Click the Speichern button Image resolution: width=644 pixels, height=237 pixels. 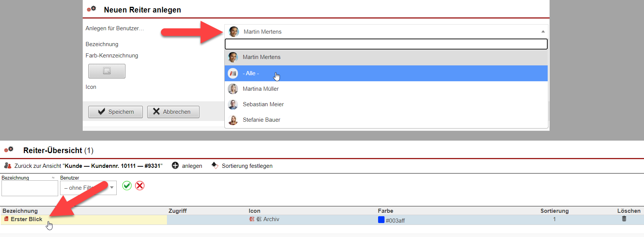click(x=116, y=112)
